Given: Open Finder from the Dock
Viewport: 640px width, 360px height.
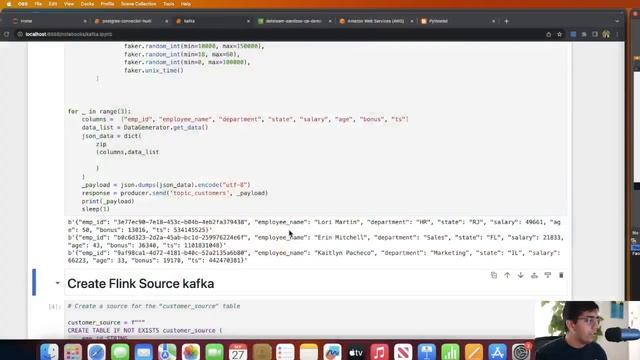Looking at the screenshot, I should pyautogui.click(x=49, y=352).
